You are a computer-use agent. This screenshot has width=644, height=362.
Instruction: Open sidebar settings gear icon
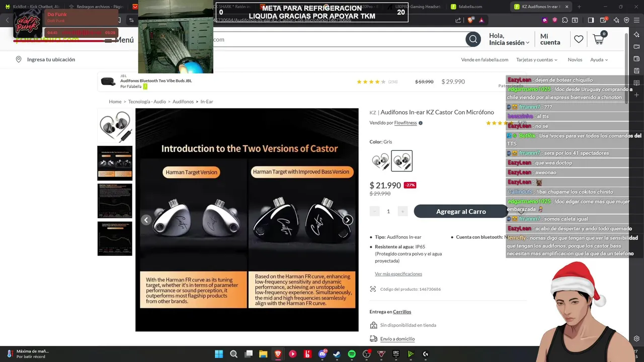637,338
